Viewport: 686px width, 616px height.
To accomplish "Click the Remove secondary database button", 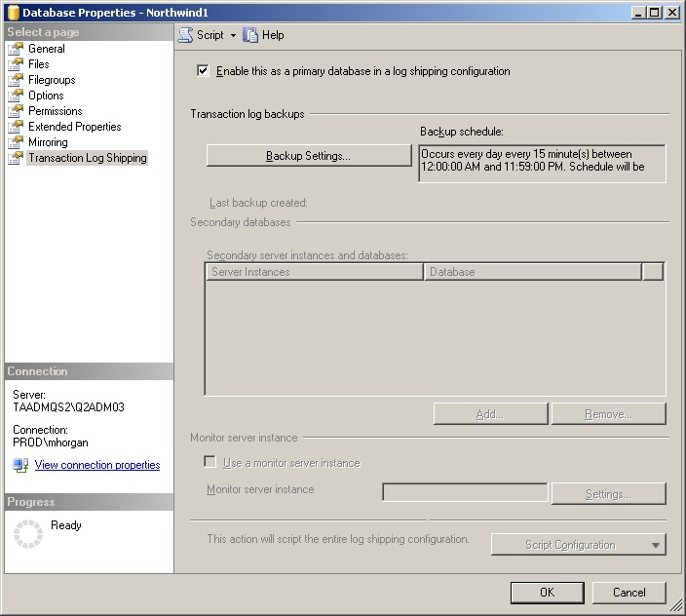I will (609, 414).
